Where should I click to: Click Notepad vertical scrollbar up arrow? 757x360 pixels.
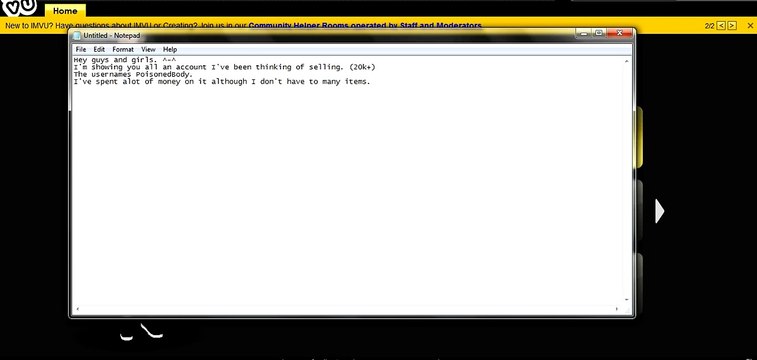627,61
